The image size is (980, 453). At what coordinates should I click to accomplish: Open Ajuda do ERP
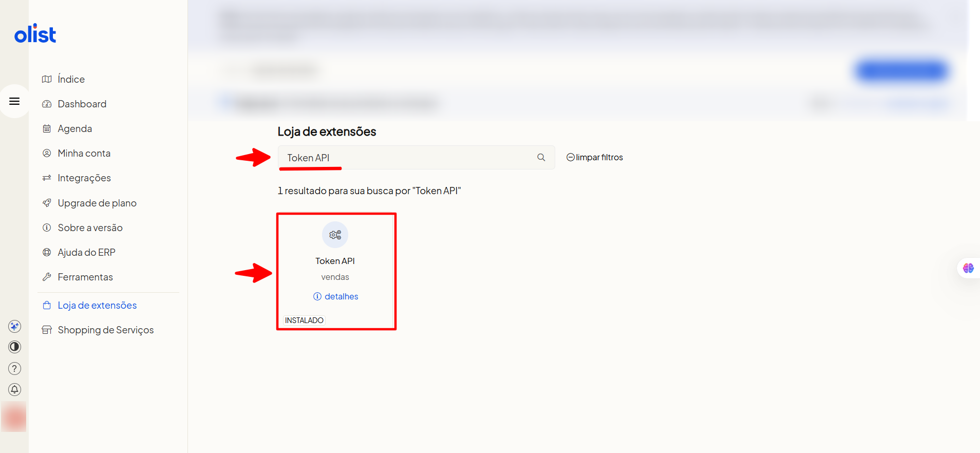coord(86,252)
